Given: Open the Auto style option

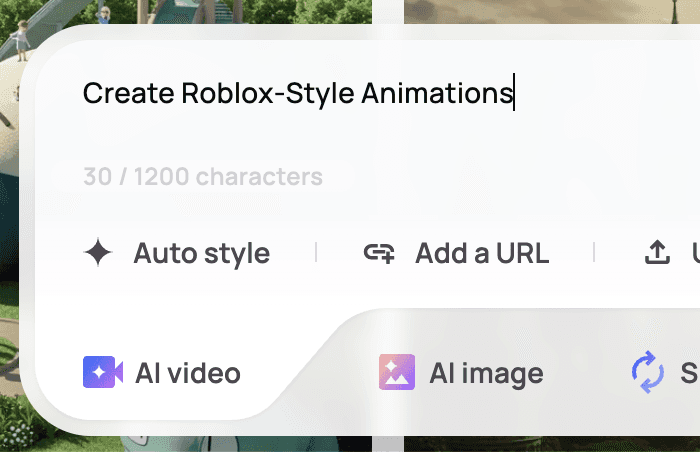Looking at the screenshot, I should 177,253.
